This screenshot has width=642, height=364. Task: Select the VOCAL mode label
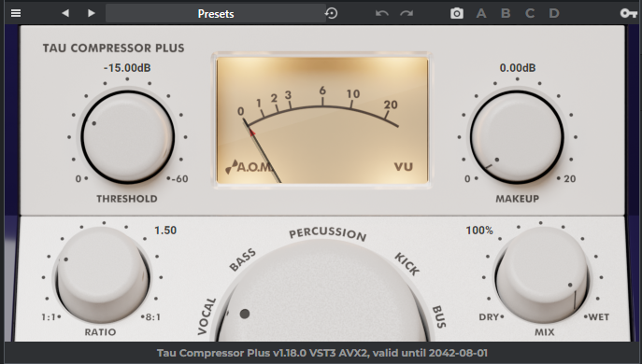click(x=207, y=316)
